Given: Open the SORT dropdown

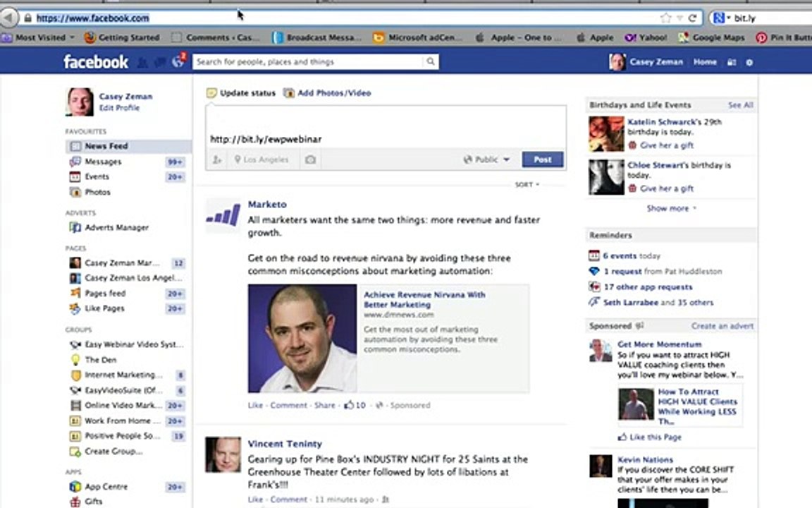Looking at the screenshot, I should 527,185.
